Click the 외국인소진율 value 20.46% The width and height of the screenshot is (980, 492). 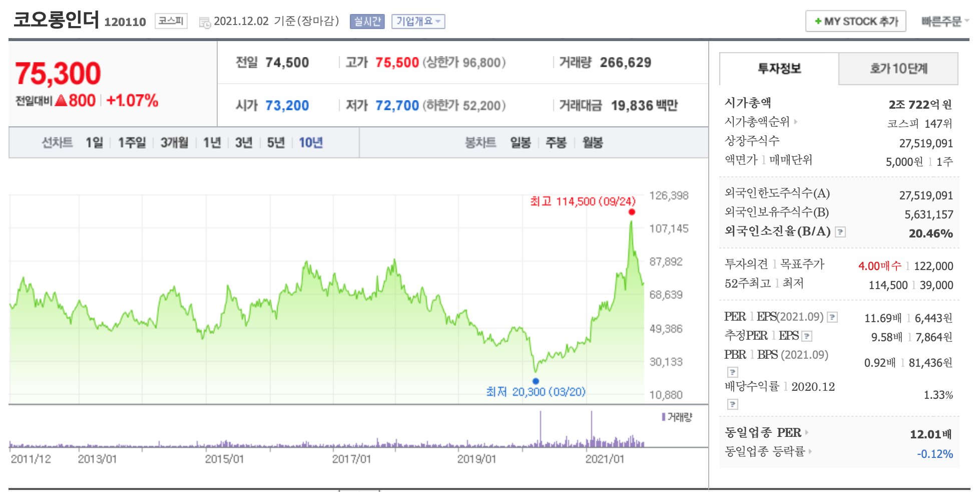pos(931,233)
